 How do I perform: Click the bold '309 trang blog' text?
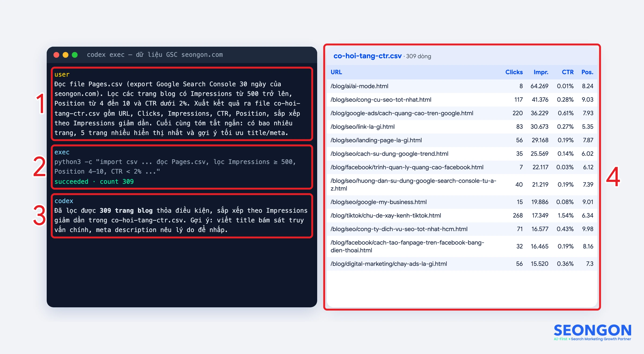tap(126, 211)
